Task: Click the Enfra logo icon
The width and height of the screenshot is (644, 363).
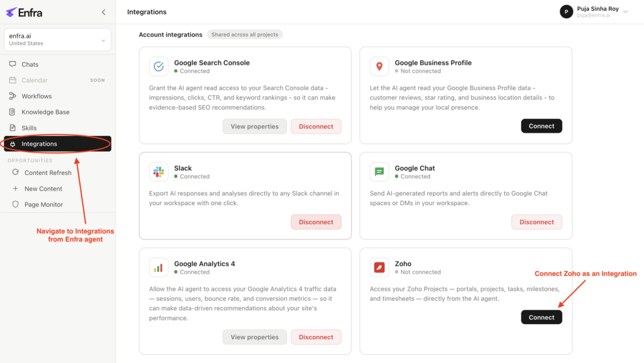Action: pos(11,13)
